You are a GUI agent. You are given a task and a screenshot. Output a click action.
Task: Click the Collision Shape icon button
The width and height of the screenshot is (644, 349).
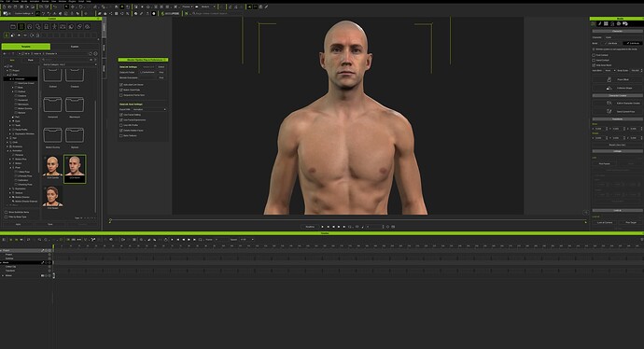(609, 88)
